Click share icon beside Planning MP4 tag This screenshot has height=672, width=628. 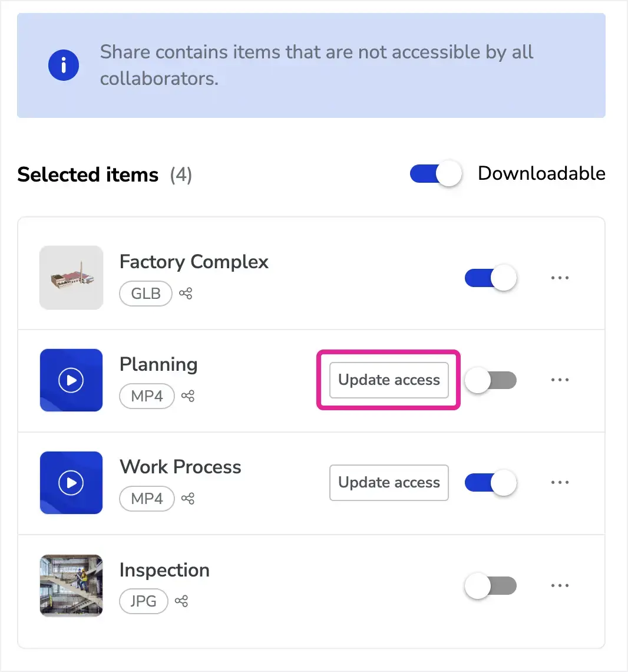point(188,396)
